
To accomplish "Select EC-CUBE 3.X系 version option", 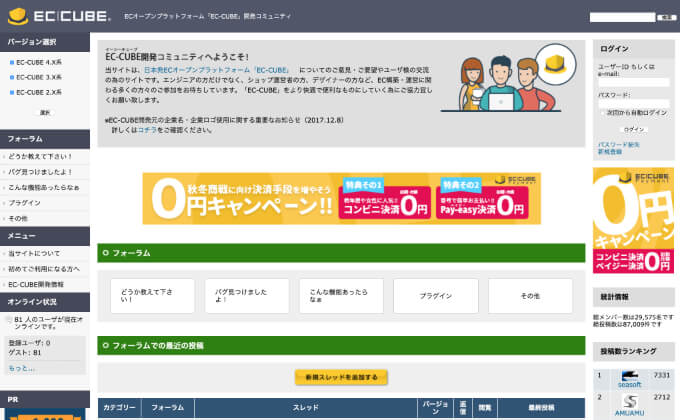I will coord(39,77).
